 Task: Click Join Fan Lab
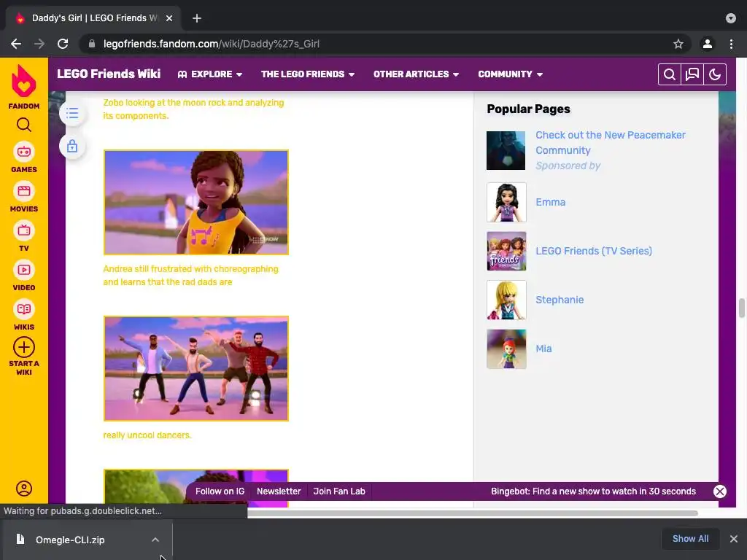pos(339,491)
